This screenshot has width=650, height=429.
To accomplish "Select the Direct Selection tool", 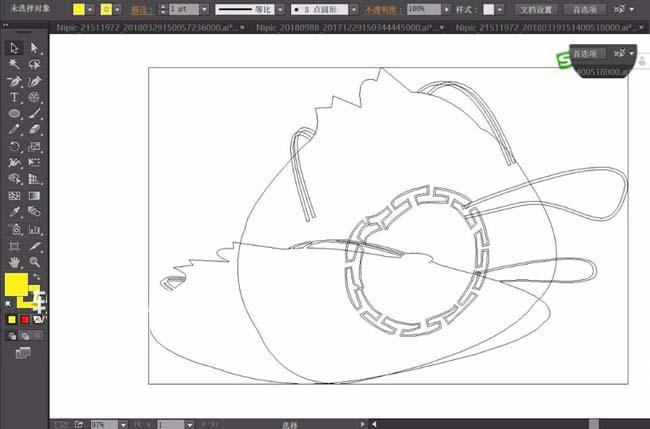I will (34, 48).
